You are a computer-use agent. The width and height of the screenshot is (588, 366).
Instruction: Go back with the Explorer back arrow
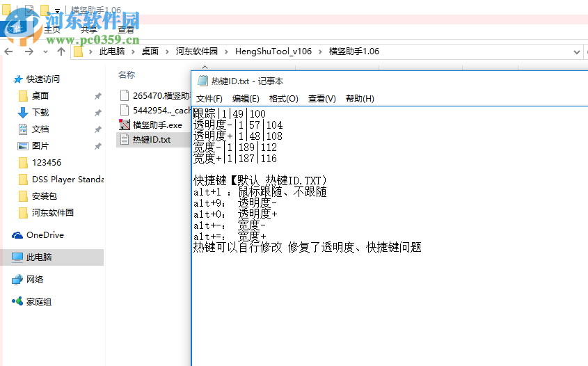[x=8, y=51]
